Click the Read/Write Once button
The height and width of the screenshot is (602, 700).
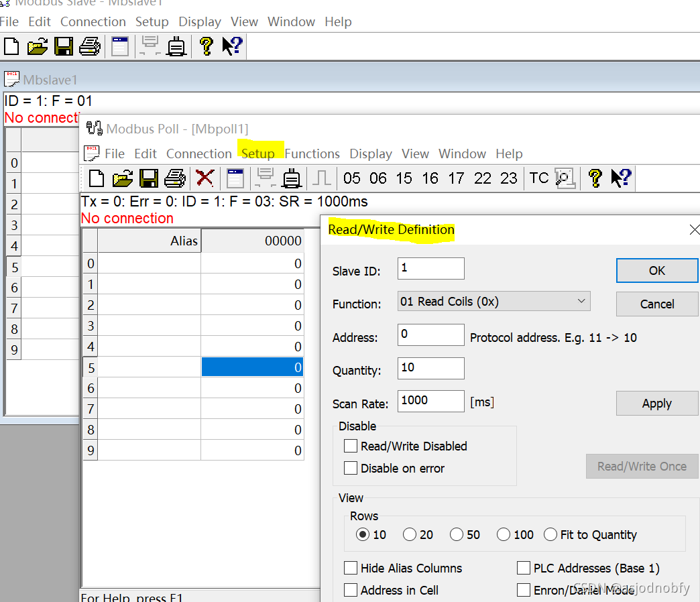(642, 466)
